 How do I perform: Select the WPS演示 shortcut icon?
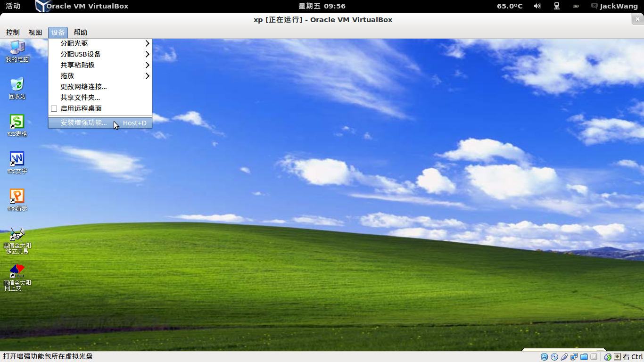(17, 200)
